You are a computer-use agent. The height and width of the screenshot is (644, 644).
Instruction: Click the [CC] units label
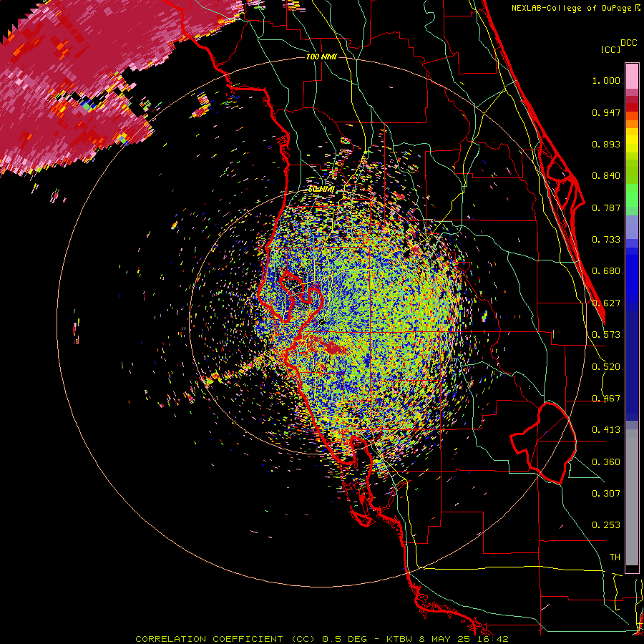pyautogui.click(x=610, y=49)
